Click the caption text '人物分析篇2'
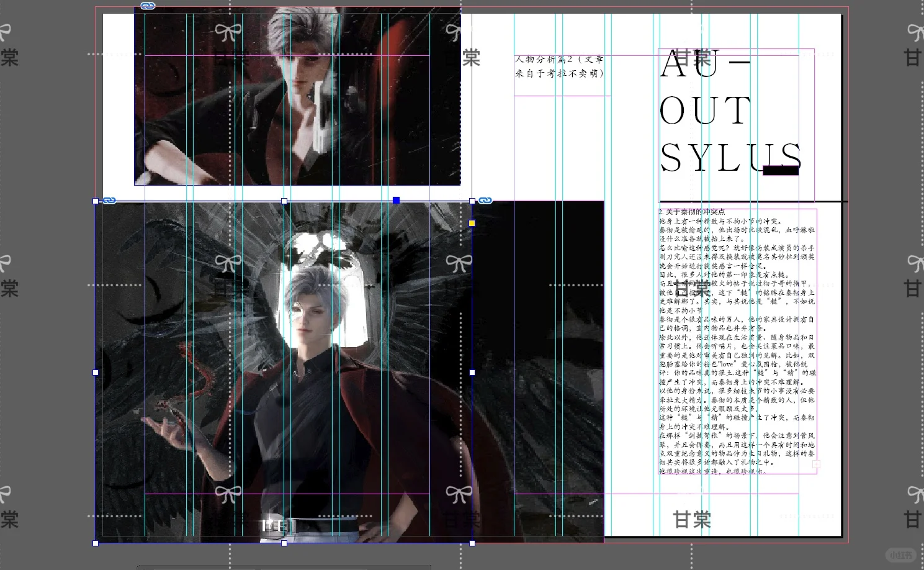This screenshot has height=570, width=924. pyautogui.click(x=544, y=60)
